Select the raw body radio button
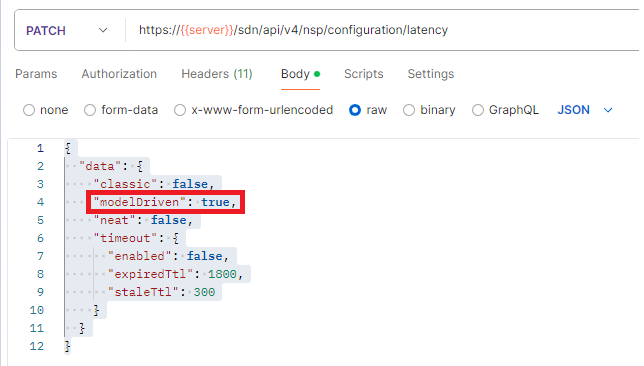 coord(355,110)
